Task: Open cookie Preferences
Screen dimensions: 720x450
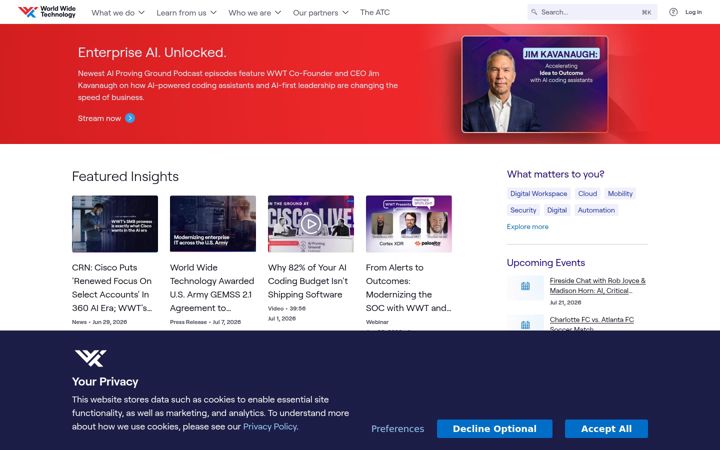Action: [x=398, y=429]
